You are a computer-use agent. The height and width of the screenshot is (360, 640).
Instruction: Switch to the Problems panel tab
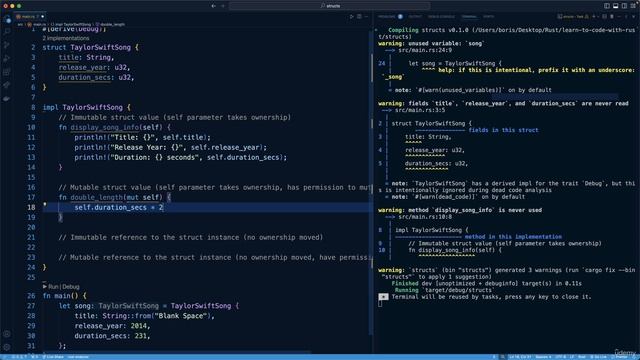(387, 17)
